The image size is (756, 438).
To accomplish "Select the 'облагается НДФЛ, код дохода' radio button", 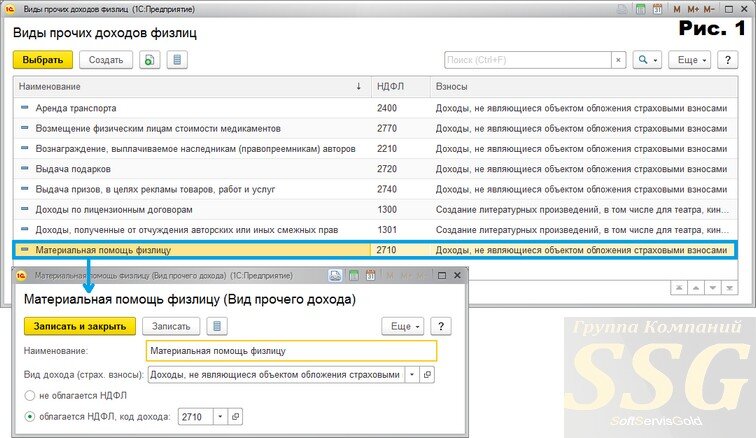I will point(30,416).
